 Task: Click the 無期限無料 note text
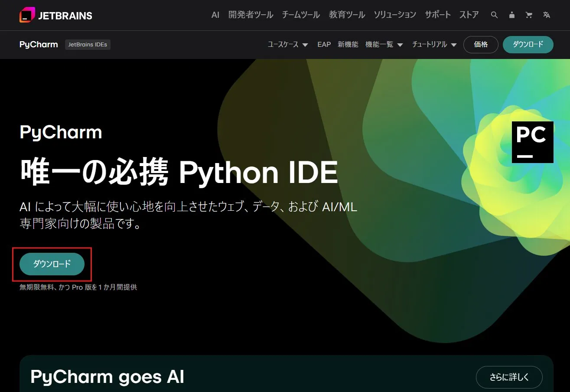pyautogui.click(x=78, y=287)
